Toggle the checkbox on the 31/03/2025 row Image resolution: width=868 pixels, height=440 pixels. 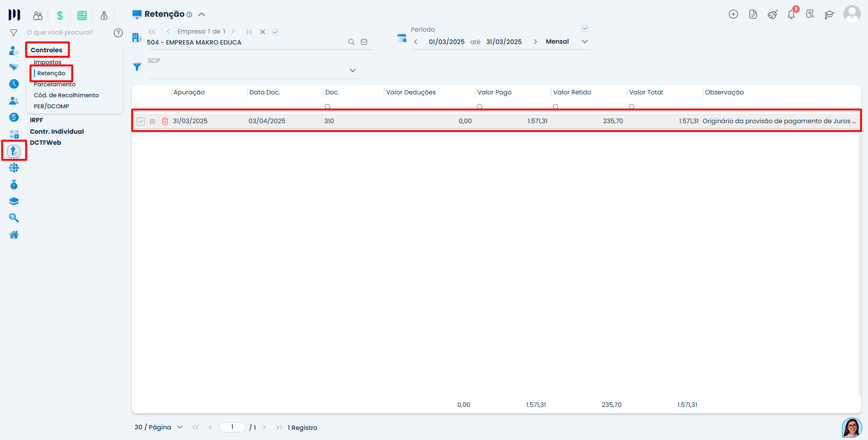[141, 121]
